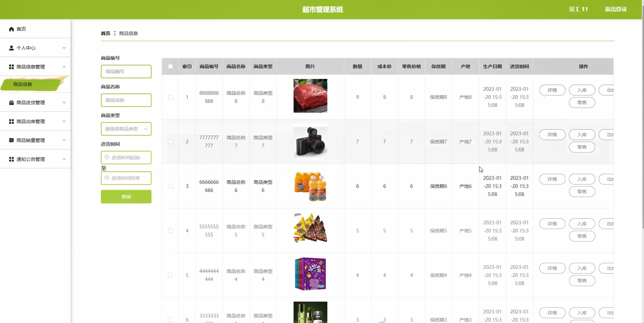The height and width of the screenshot is (323, 644).
Task: Click the 员工 11 user label
Action: [578, 9]
